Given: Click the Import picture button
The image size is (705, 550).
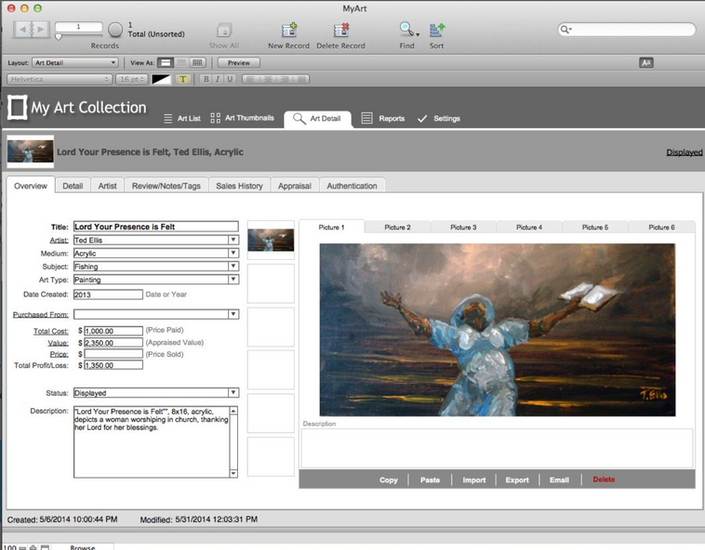Looking at the screenshot, I should click(x=474, y=480).
